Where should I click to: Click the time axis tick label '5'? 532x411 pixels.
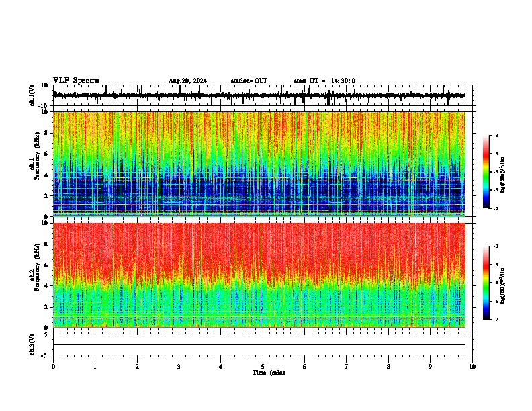click(263, 367)
